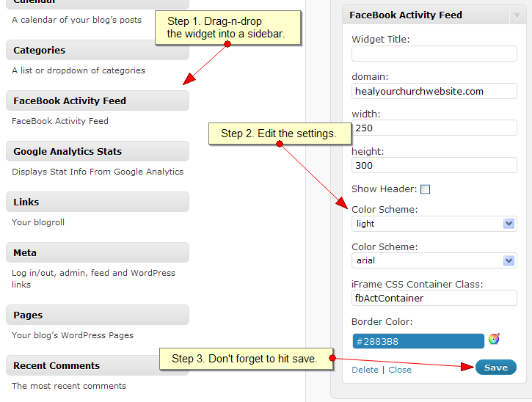This screenshot has width=532, height=402.
Task: Select the Pages widget bar
Action: tap(98, 315)
